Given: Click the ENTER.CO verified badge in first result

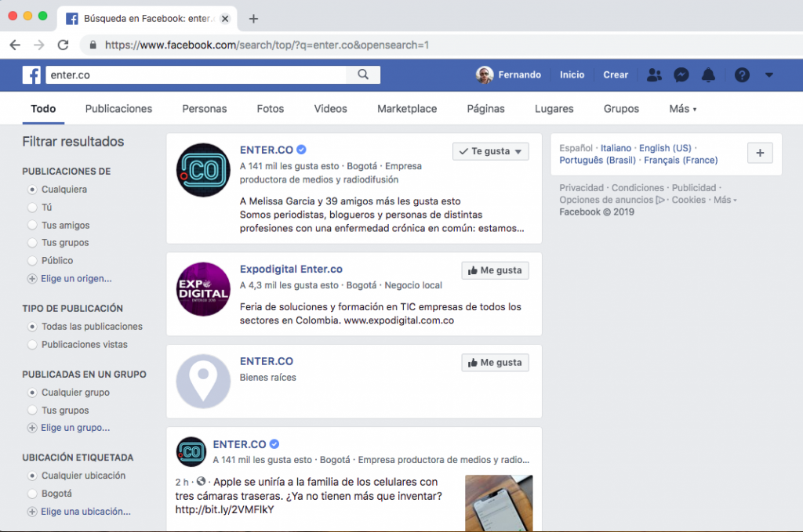Looking at the screenshot, I should pyautogui.click(x=302, y=150).
